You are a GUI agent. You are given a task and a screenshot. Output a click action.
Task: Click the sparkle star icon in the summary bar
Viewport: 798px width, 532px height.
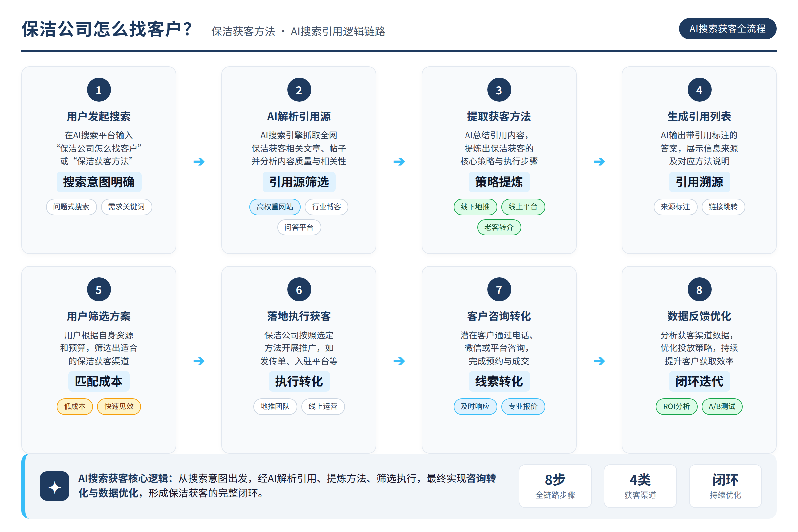tap(54, 486)
